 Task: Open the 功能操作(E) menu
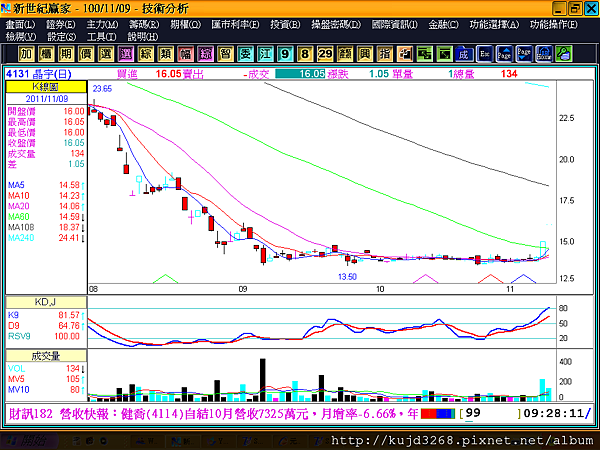pyautogui.click(x=554, y=24)
